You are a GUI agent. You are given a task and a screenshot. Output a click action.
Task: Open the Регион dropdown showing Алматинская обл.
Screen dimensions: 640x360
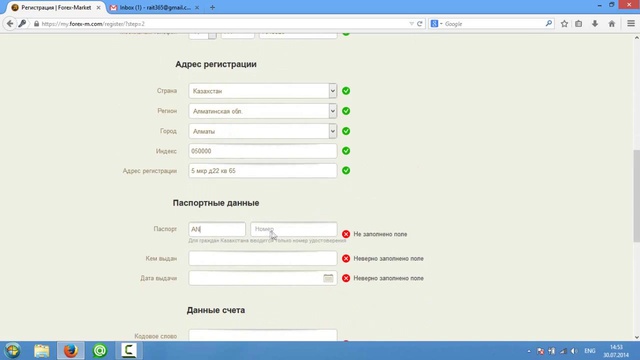point(262,111)
